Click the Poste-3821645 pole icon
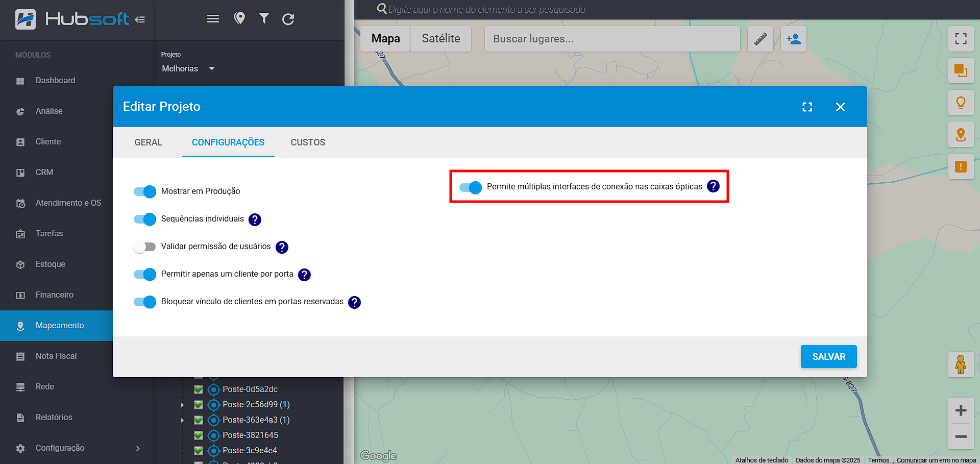 click(213, 435)
